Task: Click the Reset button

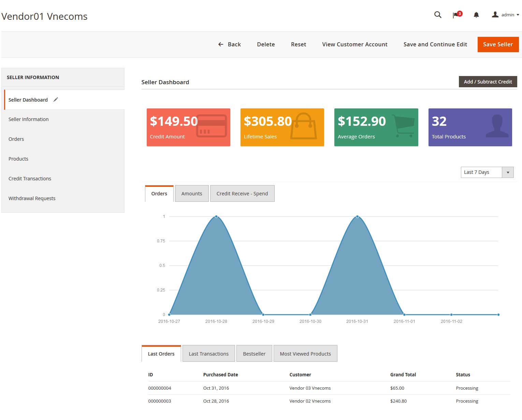Action: [x=299, y=44]
